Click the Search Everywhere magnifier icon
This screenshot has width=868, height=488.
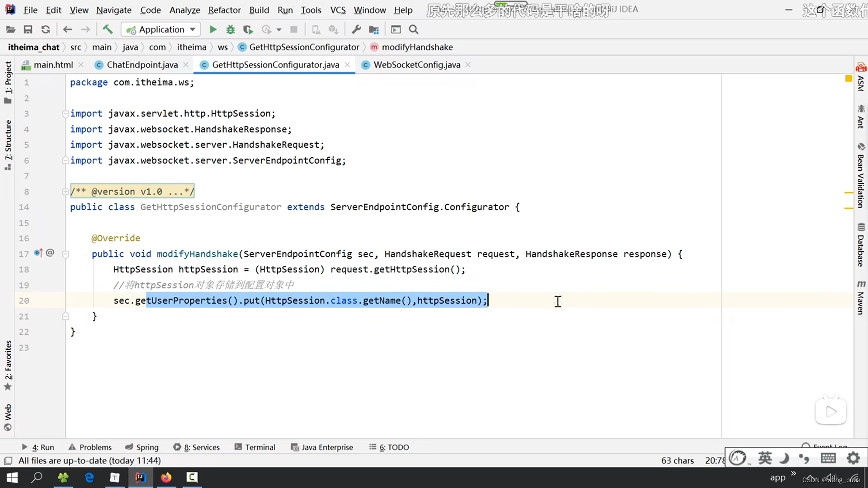click(413, 30)
